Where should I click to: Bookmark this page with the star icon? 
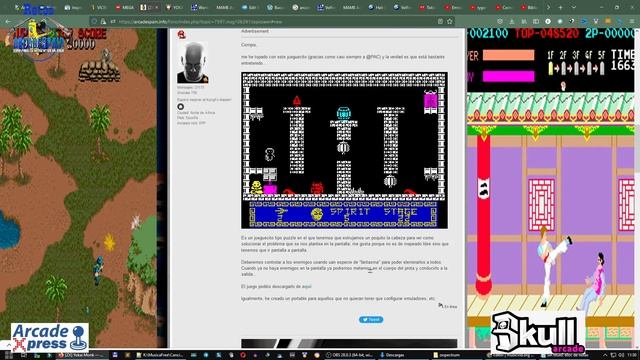click(x=450, y=21)
